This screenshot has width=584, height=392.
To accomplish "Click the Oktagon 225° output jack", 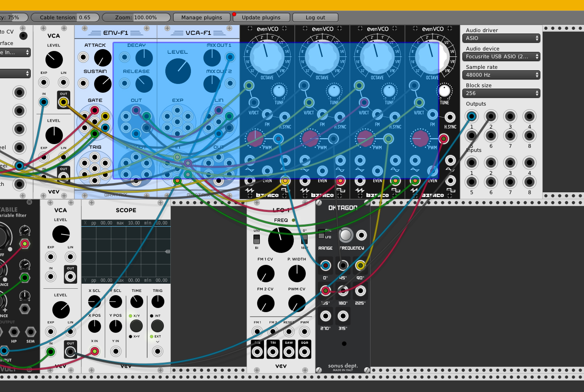I will 360,290.
